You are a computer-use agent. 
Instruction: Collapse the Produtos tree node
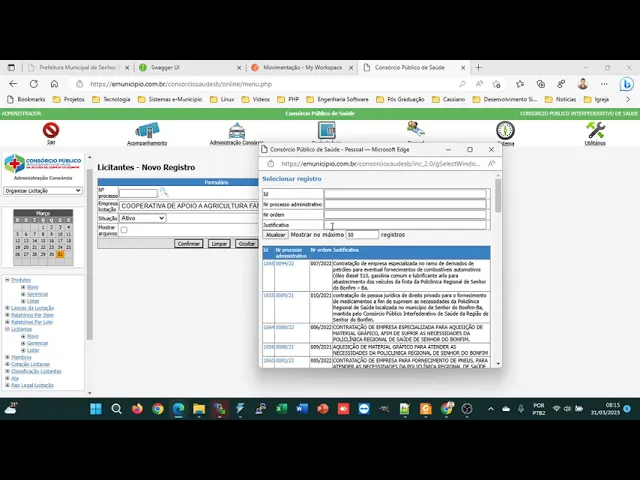[7, 280]
